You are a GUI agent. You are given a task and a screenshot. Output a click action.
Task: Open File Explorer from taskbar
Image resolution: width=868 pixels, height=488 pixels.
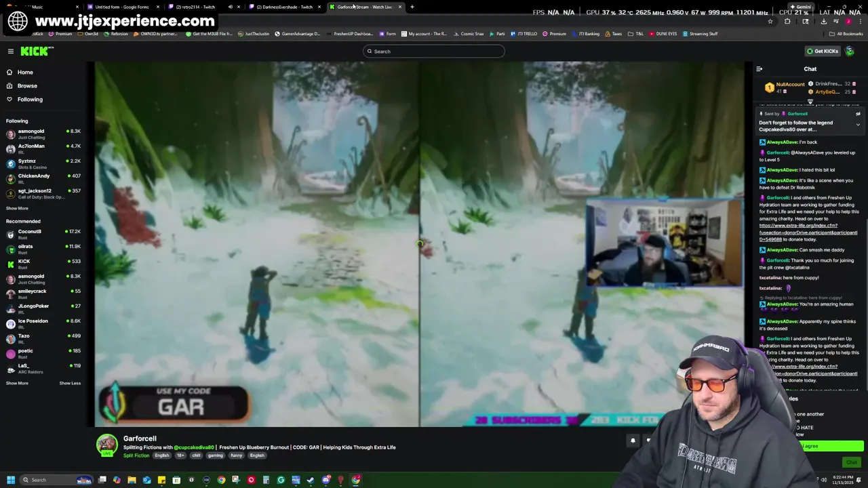pos(132,480)
